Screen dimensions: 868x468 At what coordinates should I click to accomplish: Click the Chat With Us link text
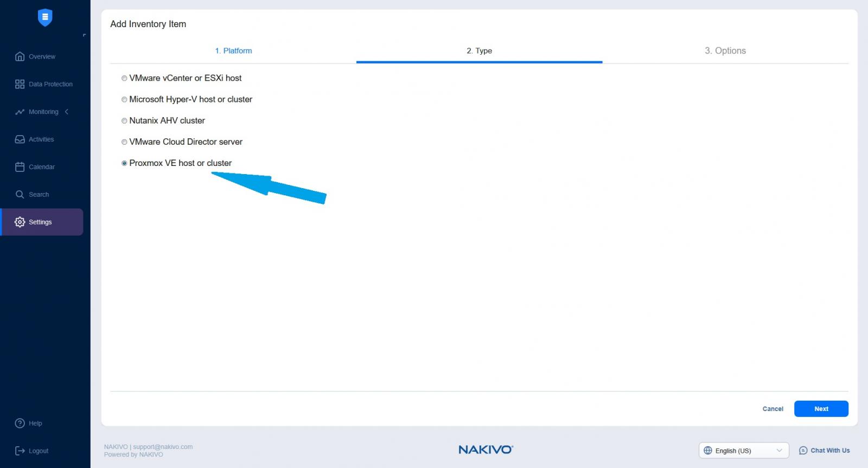830,451
